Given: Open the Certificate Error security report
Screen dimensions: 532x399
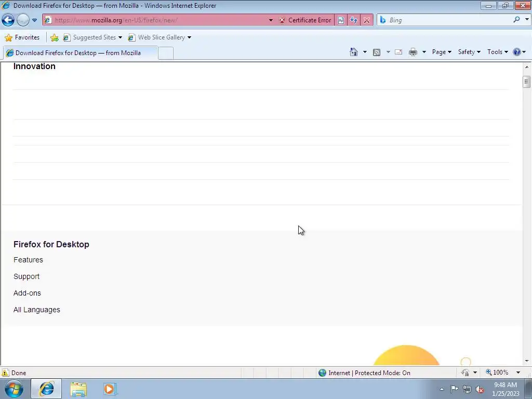Looking at the screenshot, I should (305, 20).
